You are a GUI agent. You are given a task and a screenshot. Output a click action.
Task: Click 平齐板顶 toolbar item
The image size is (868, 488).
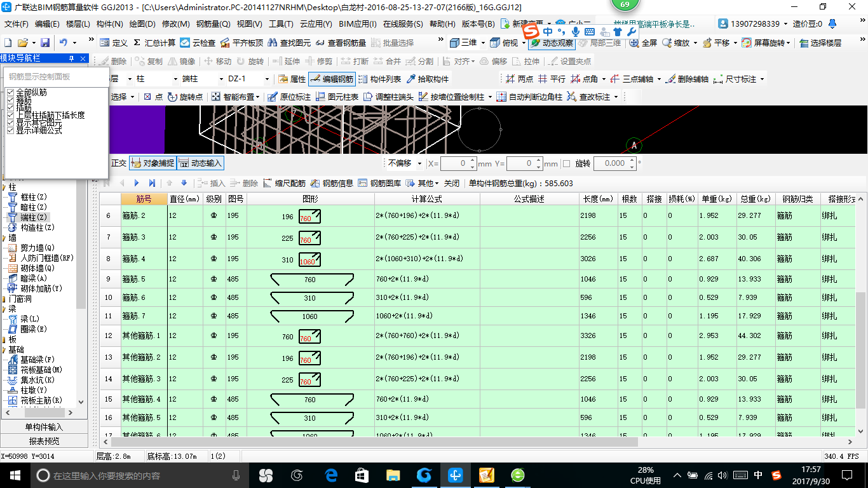click(241, 43)
